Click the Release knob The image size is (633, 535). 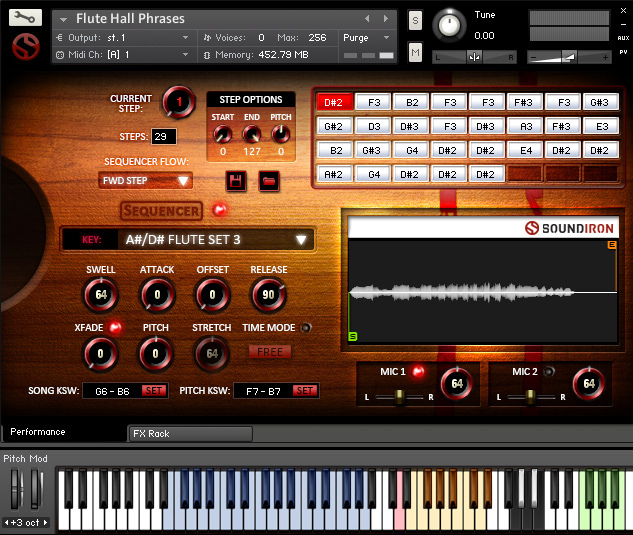268,295
